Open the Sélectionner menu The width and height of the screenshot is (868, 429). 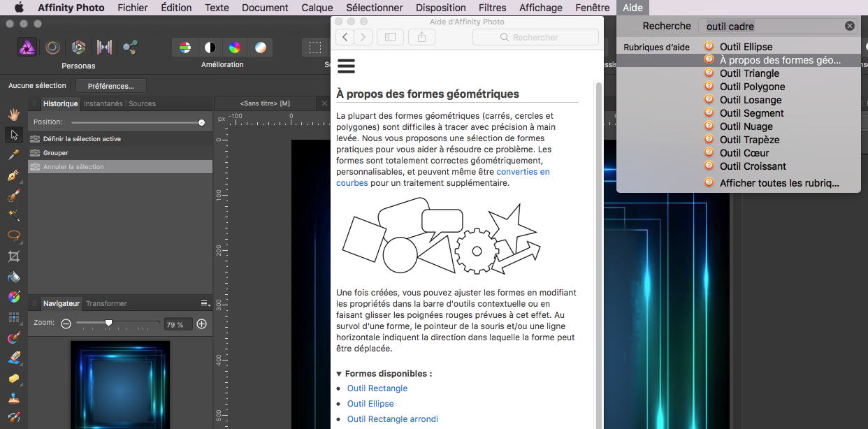tap(375, 8)
